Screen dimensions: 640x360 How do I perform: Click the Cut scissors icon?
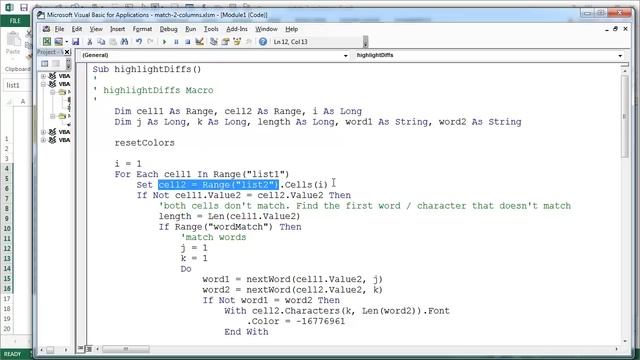pyautogui.click(x=89, y=42)
